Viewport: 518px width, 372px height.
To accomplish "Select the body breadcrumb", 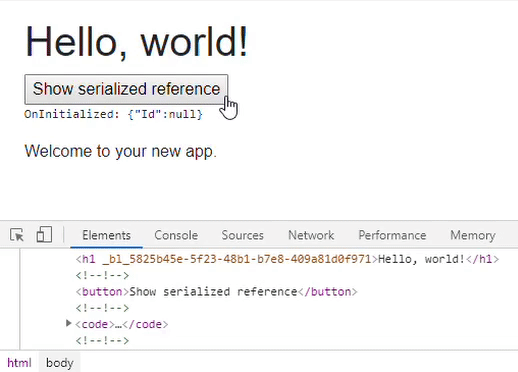I will [x=60, y=363].
